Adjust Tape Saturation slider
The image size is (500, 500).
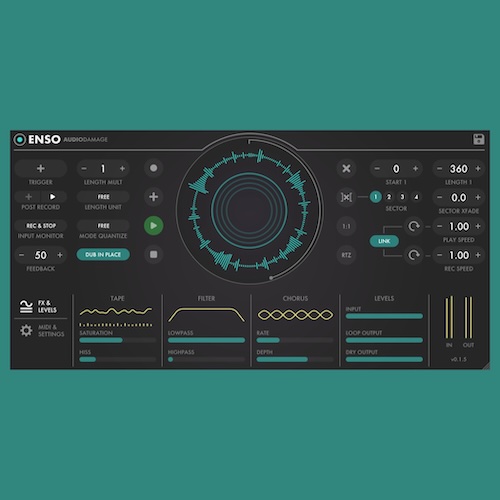[x=118, y=340]
